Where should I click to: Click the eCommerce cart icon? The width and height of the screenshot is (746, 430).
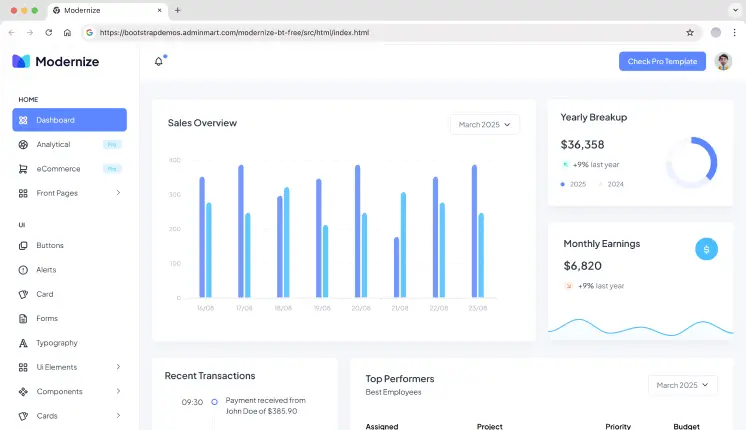click(23, 169)
